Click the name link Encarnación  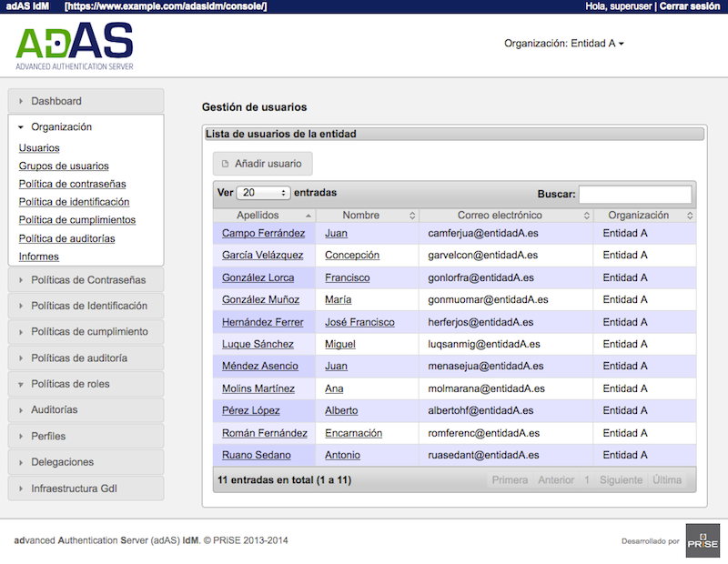coord(353,433)
